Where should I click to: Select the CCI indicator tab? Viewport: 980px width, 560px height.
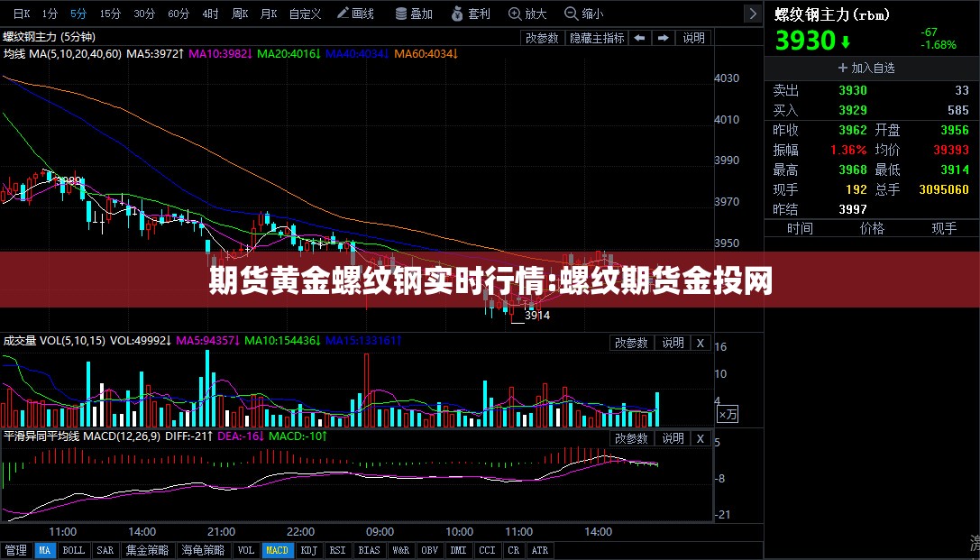(487, 550)
